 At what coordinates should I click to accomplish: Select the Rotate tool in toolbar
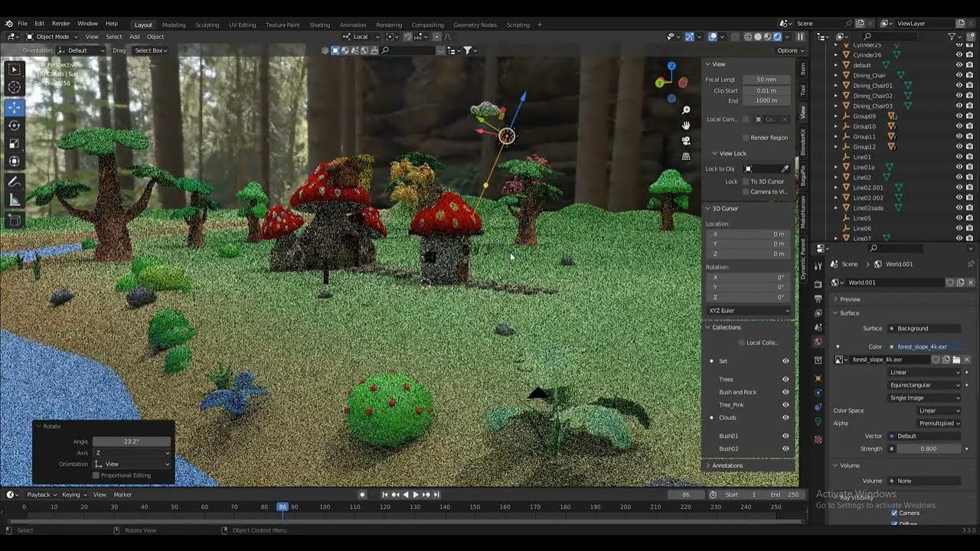(x=15, y=125)
